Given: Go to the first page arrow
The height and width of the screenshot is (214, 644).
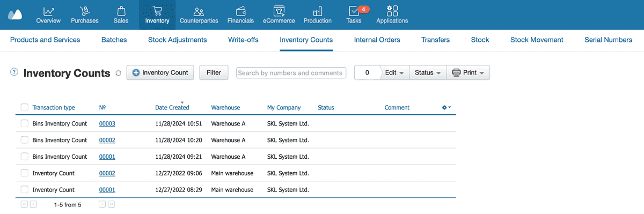Looking at the screenshot, I should pos(24,204).
